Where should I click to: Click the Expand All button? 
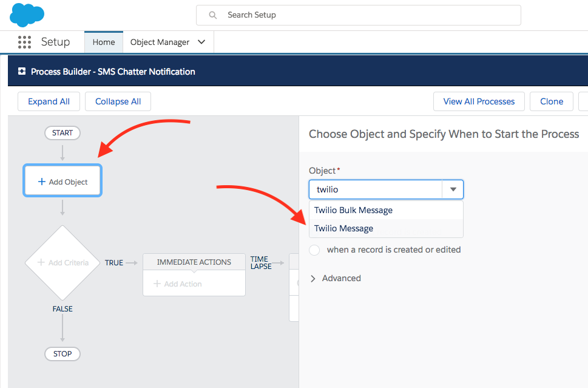coord(49,101)
